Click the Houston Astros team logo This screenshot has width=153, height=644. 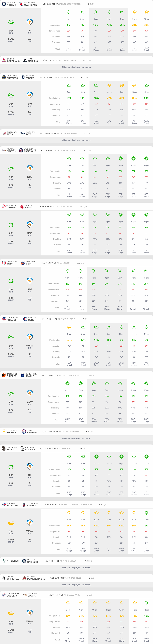click(4, 4)
